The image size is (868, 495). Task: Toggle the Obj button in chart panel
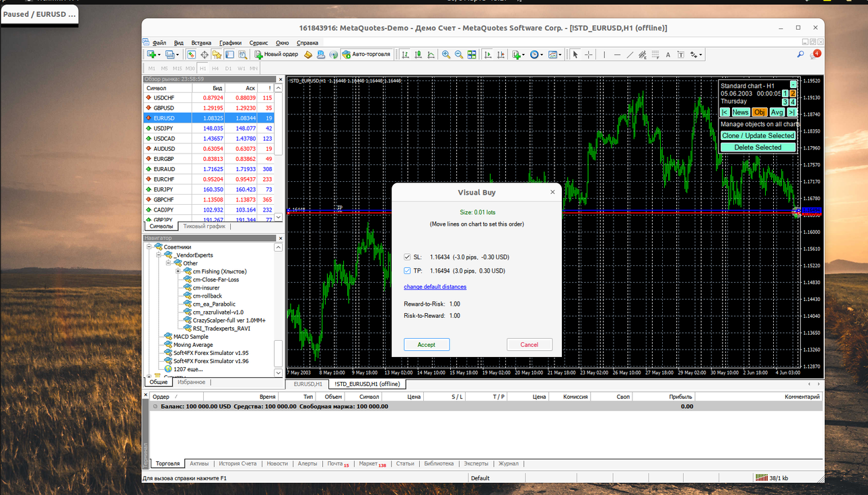[759, 112]
